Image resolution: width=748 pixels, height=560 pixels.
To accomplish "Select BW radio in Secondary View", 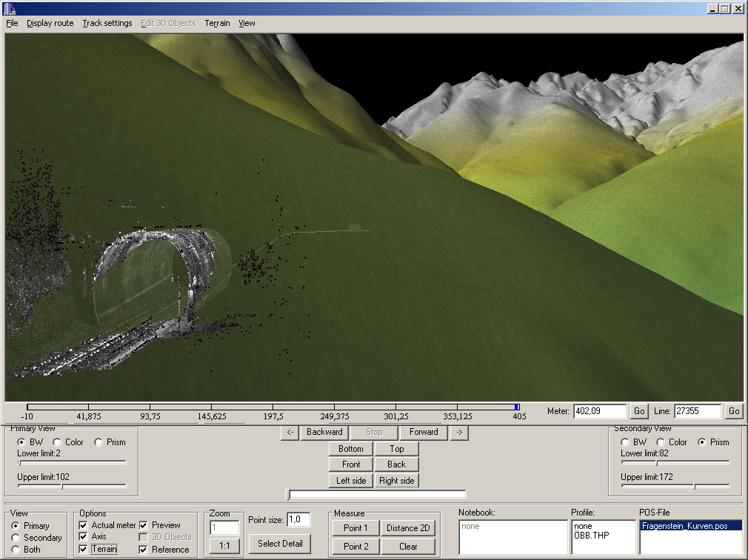I will 625,442.
